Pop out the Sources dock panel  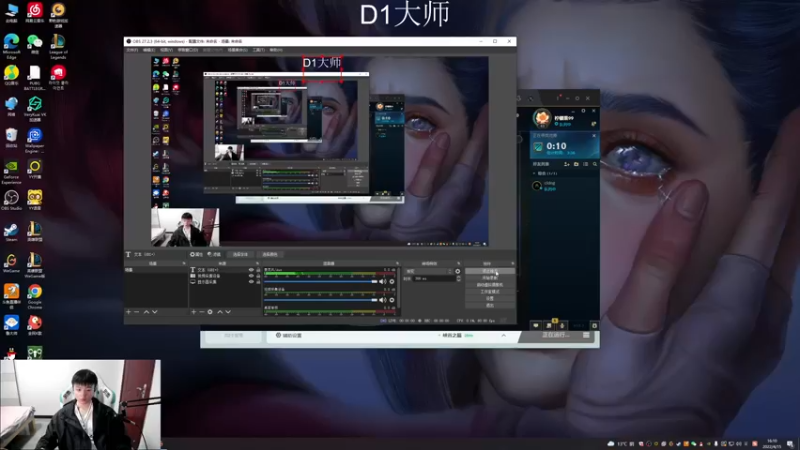point(257,264)
